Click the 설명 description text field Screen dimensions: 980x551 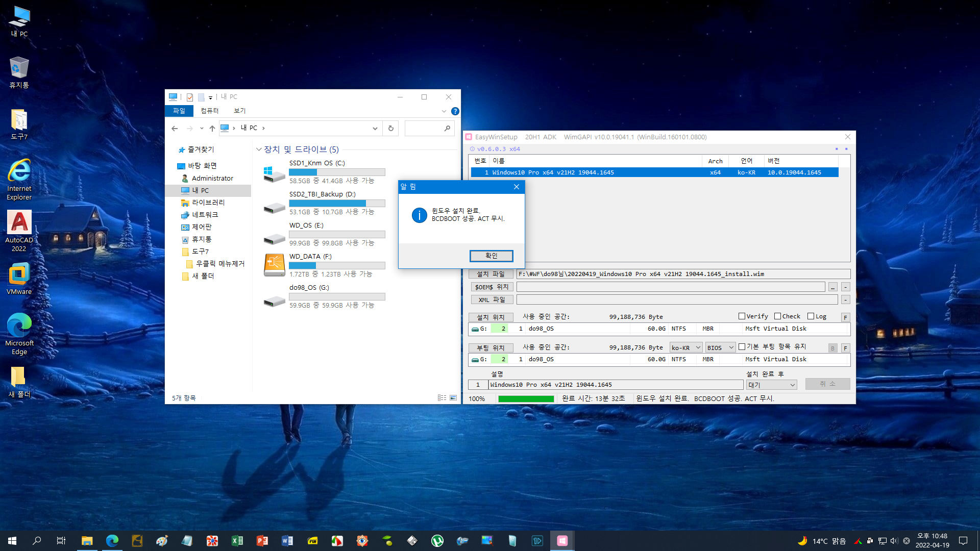click(616, 385)
